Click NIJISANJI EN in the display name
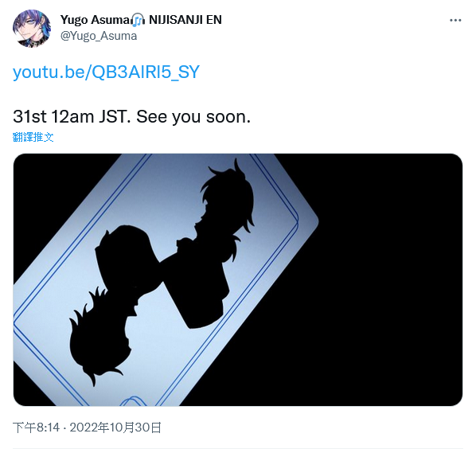476x449 pixels. (185, 20)
